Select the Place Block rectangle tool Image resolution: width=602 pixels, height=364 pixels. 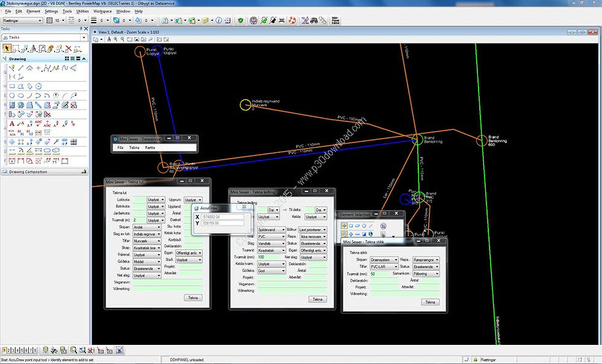coord(12,87)
